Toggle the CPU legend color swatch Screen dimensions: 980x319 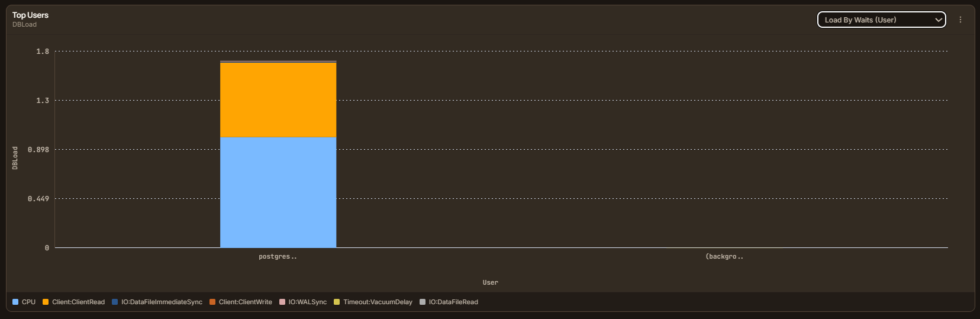pyautogui.click(x=15, y=302)
